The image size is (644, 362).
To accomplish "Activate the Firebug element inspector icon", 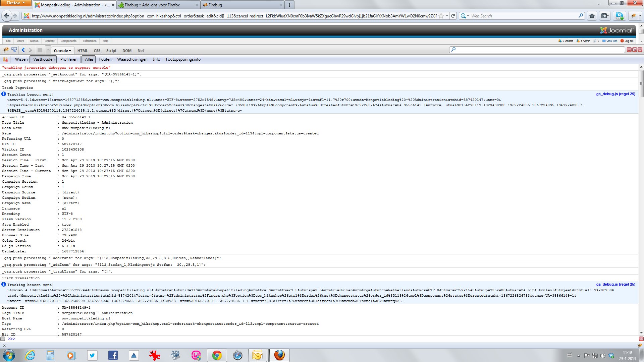I will [14, 50].
